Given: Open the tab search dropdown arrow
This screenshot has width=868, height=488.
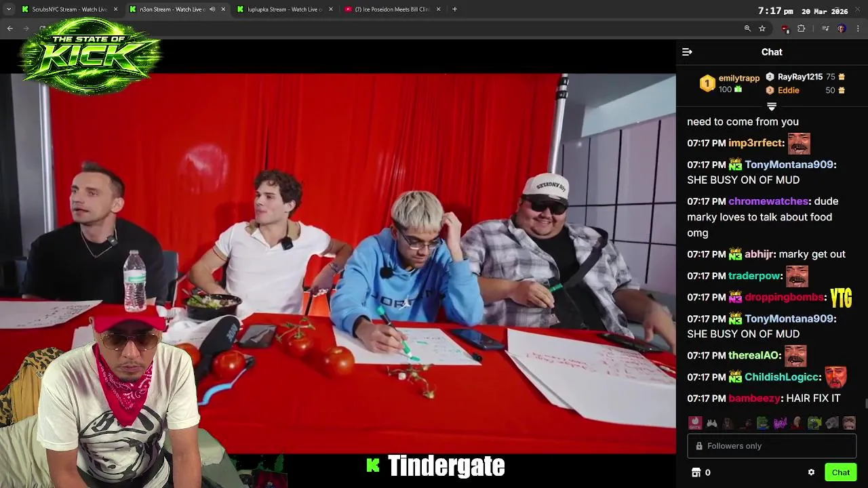Looking at the screenshot, I should coord(9,9).
